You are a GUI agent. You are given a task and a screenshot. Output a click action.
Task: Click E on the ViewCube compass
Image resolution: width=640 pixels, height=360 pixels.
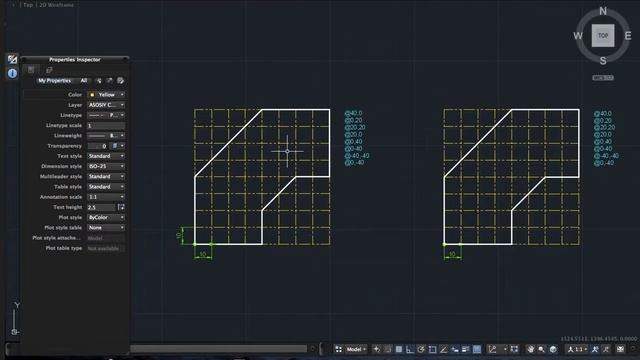coord(628,36)
